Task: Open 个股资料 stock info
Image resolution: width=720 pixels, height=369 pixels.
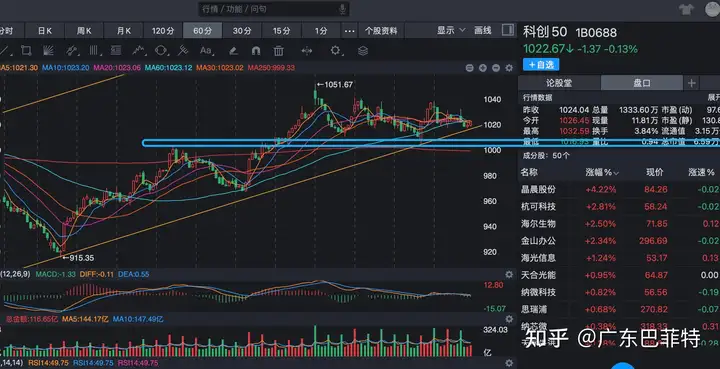Action: tap(381, 31)
